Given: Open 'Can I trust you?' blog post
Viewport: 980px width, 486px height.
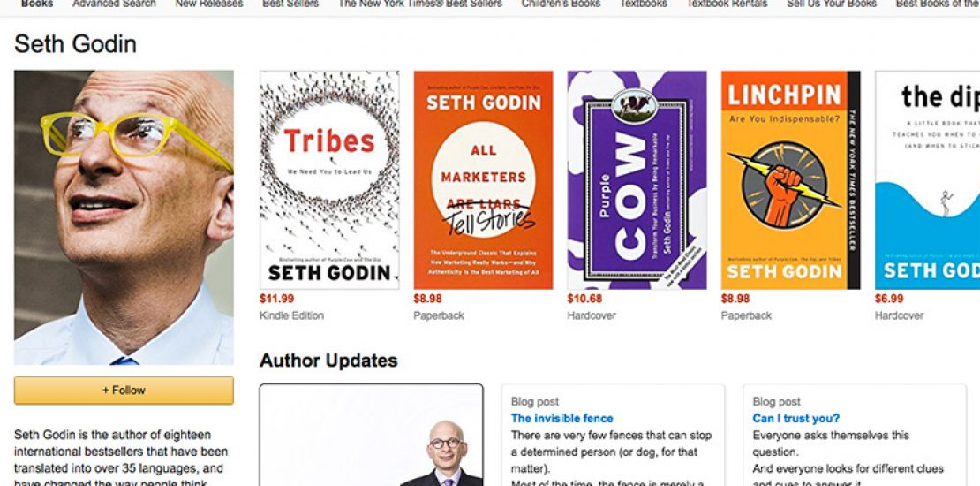Looking at the screenshot, I should pos(795,419).
